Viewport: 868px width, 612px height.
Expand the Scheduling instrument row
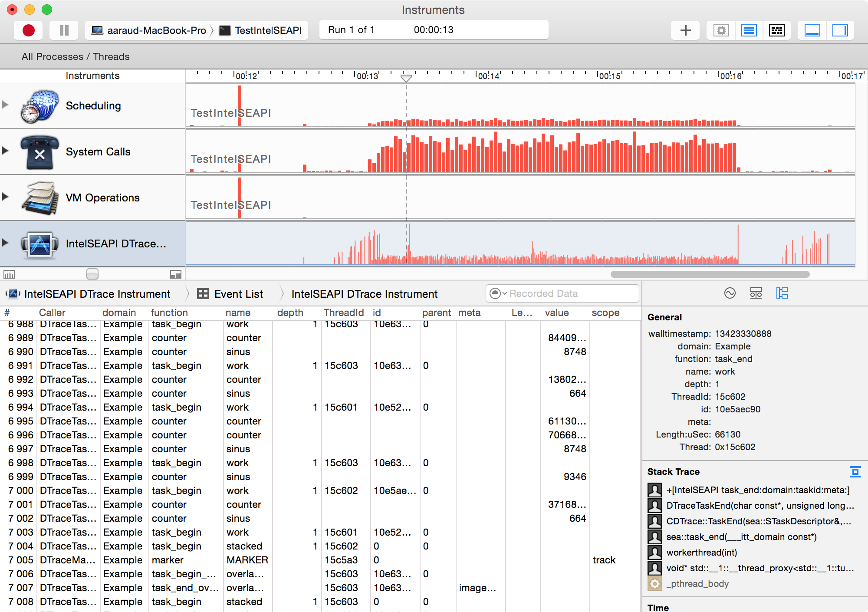point(5,105)
